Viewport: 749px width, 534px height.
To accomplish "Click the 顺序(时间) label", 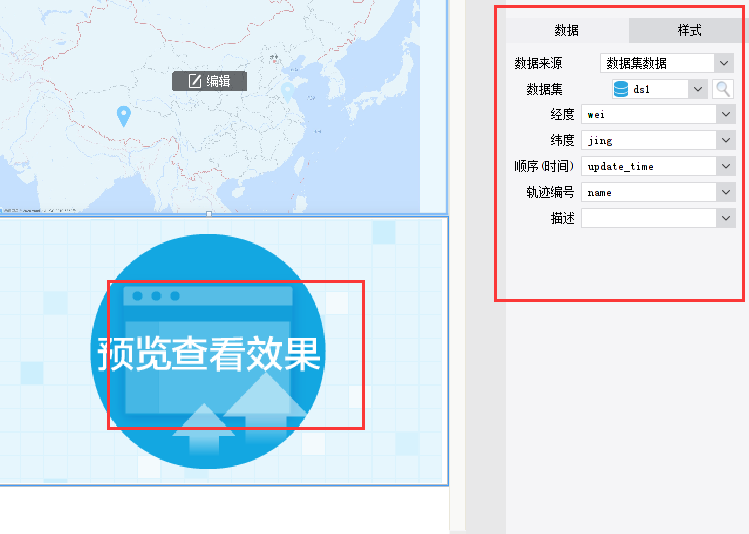I will click(544, 166).
